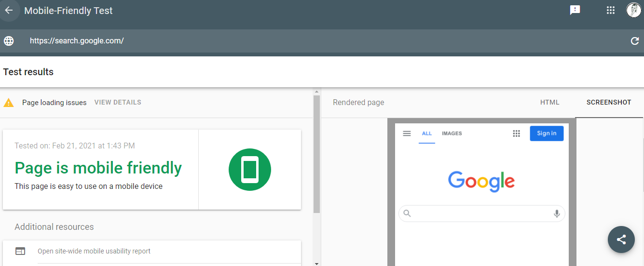The image size is (644, 266).
Task: Click apps grid icon in rendered screenshot
Action: click(x=516, y=133)
